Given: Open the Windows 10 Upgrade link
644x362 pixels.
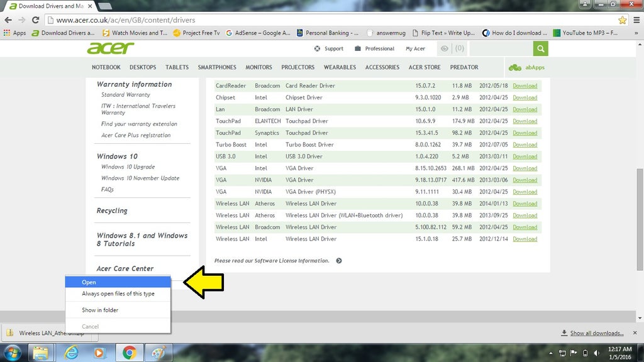Looking at the screenshot, I should pyautogui.click(x=128, y=167).
